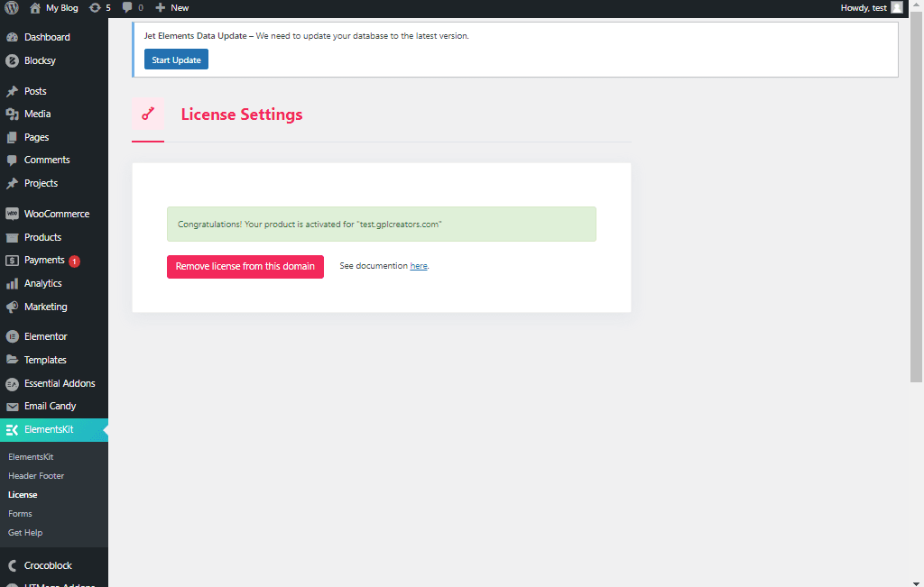Screen dimensions: 924x587
Task: Click the Pages document icon
Action: tap(12, 137)
